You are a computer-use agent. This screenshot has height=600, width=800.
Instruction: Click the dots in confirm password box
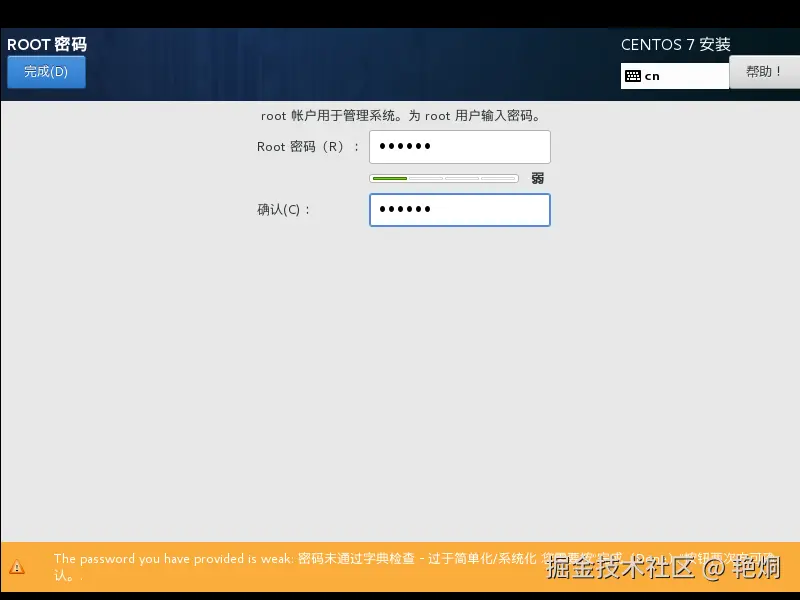pyautogui.click(x=404, y=210)
